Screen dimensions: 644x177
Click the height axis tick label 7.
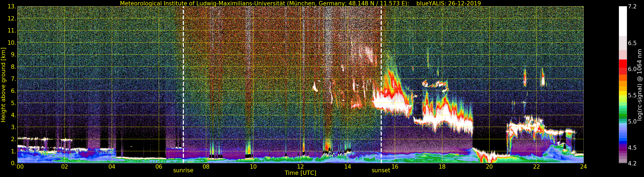click(x=14, y=79)
